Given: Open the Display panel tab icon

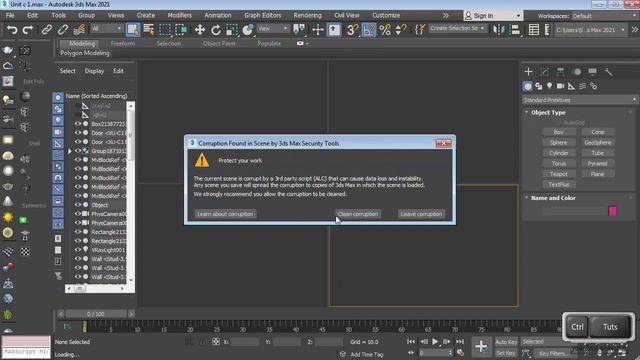Looking at the screenshot, I should click(x=592, y=72).
